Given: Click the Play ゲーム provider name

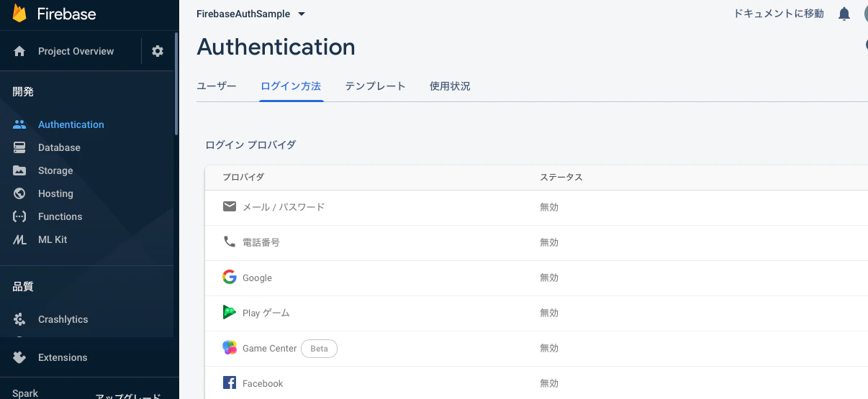Looking at the screenshot, I should pos(266,313).
